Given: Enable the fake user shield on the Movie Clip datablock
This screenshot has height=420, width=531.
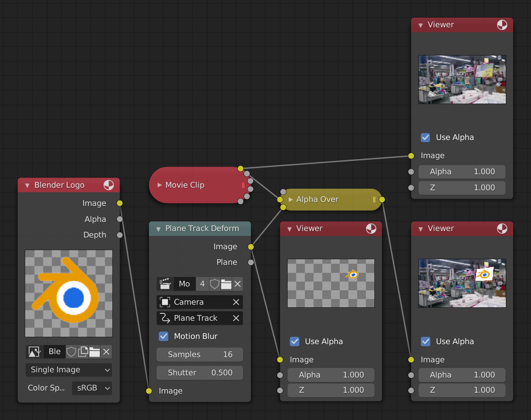Looking at the screenshot, I should 214,284.
